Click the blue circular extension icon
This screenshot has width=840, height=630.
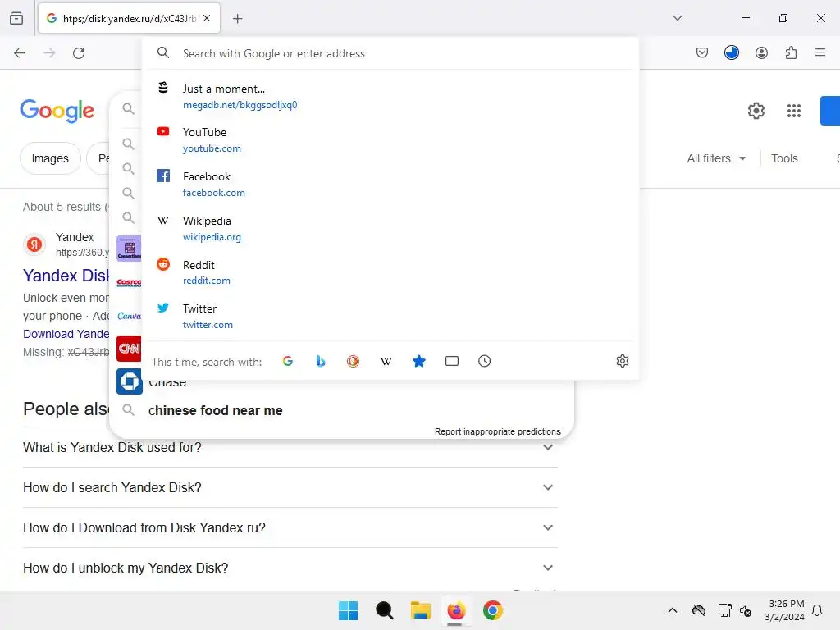(x=731, y=52)
